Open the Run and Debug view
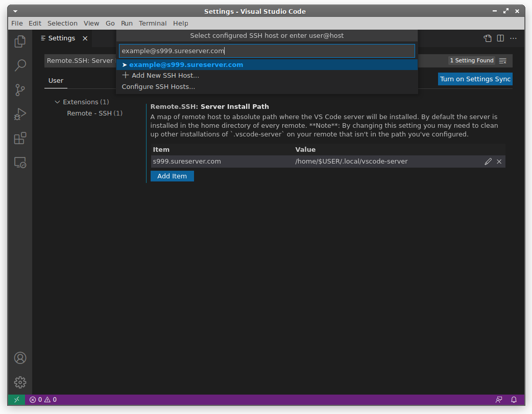Image resolution: width=532 pixels, height=414 pixels. coord(20,114)
